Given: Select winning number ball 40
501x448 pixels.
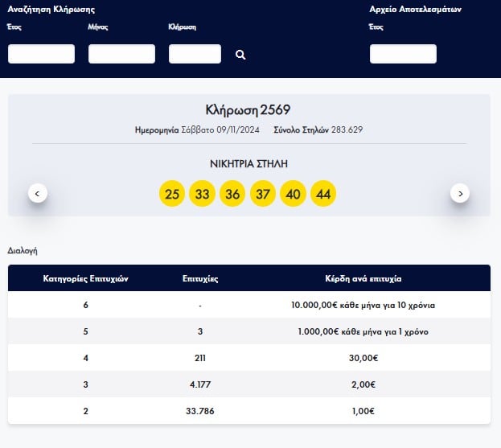Looking at the screenshot, I should [293, 194].
